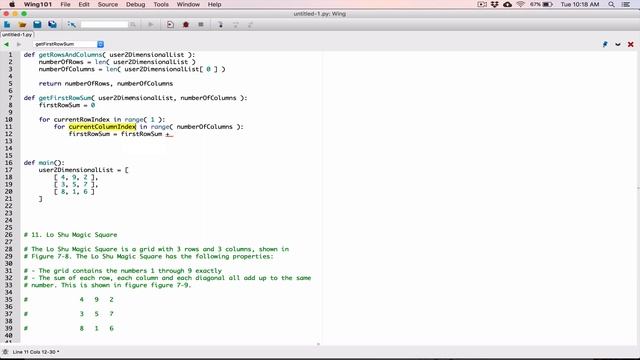The width and height of the screenshot is (640, 360).
Task: Open the Window menu
Action: point(188,4)
